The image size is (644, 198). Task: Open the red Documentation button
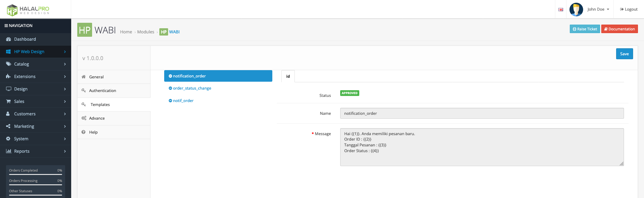tap(619, 29)
